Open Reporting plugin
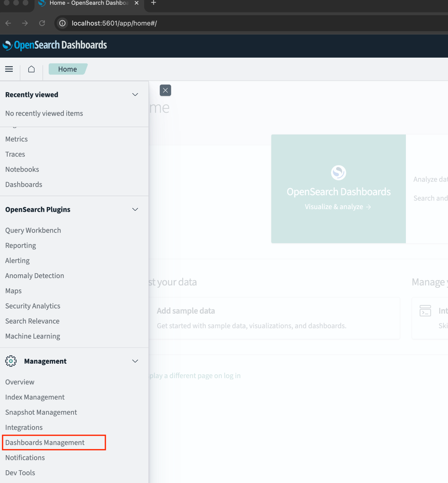Image resolution: width=448 pixels, height=483 pixels. click(21, 246)
